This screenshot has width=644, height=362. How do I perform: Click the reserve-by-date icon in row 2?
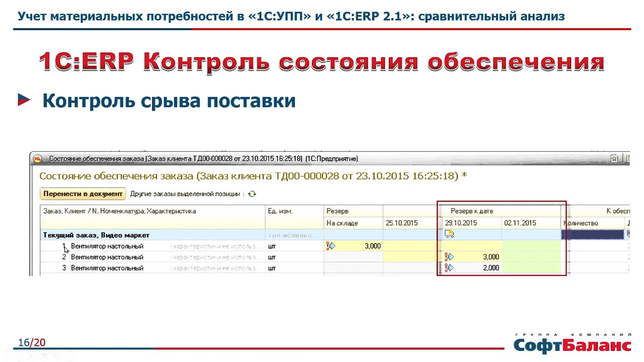click(x=449, y=257)
